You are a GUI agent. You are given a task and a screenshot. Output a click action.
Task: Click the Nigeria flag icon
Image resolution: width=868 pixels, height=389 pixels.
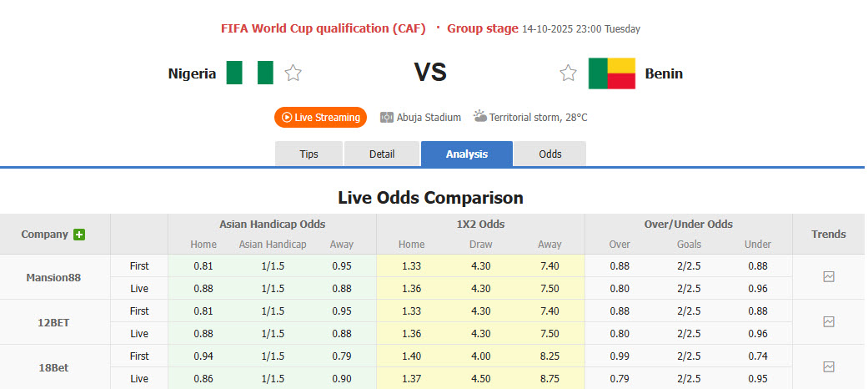click(250, 73)
